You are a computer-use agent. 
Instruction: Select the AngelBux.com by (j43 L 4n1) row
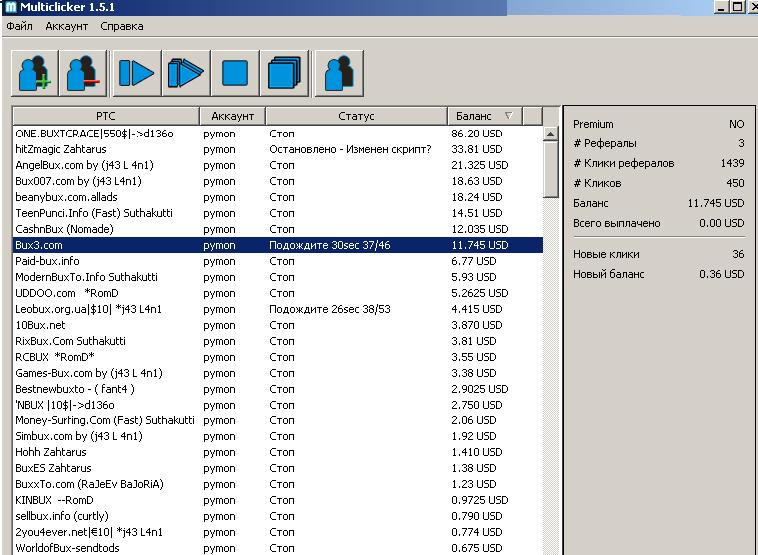pos(278,165)
